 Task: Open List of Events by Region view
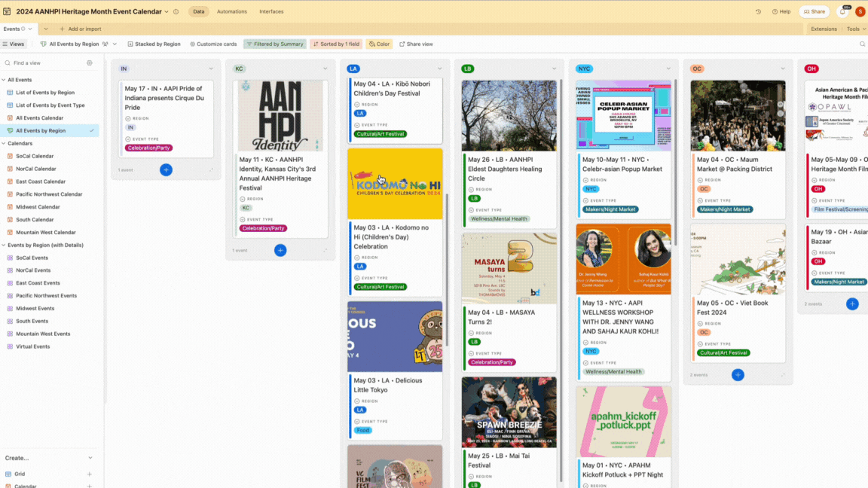45,93
